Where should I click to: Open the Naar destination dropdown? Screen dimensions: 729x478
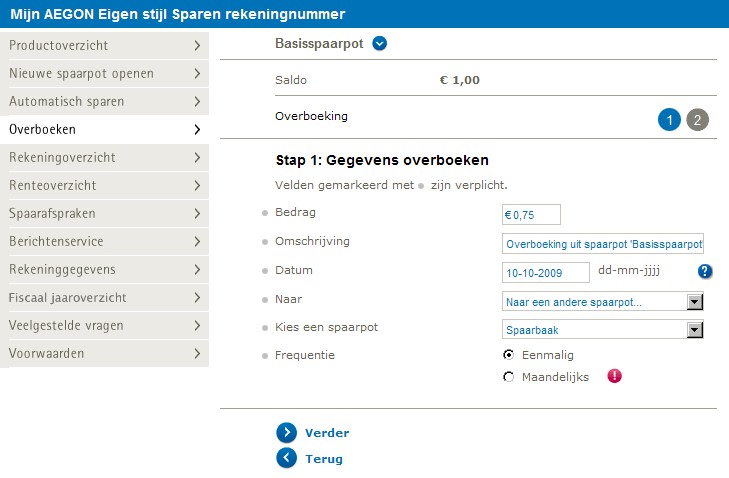(x=603, y=302)
